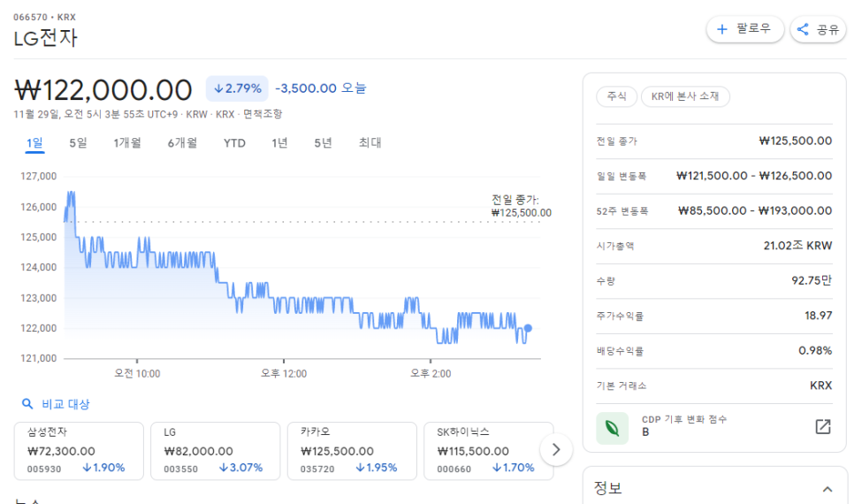Viewport: 854px width, 504px height.
Task: Click the 2.79% change badge
Action: (237, 88)
